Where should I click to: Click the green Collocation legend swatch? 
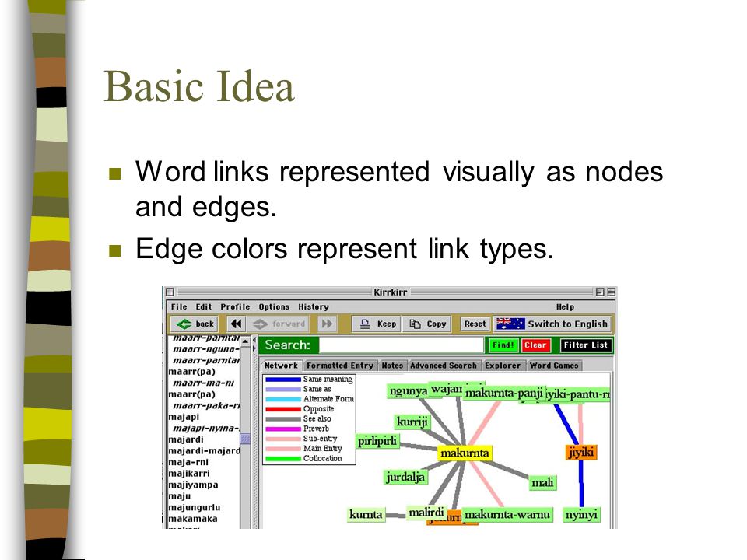click(x=283, y=459)
